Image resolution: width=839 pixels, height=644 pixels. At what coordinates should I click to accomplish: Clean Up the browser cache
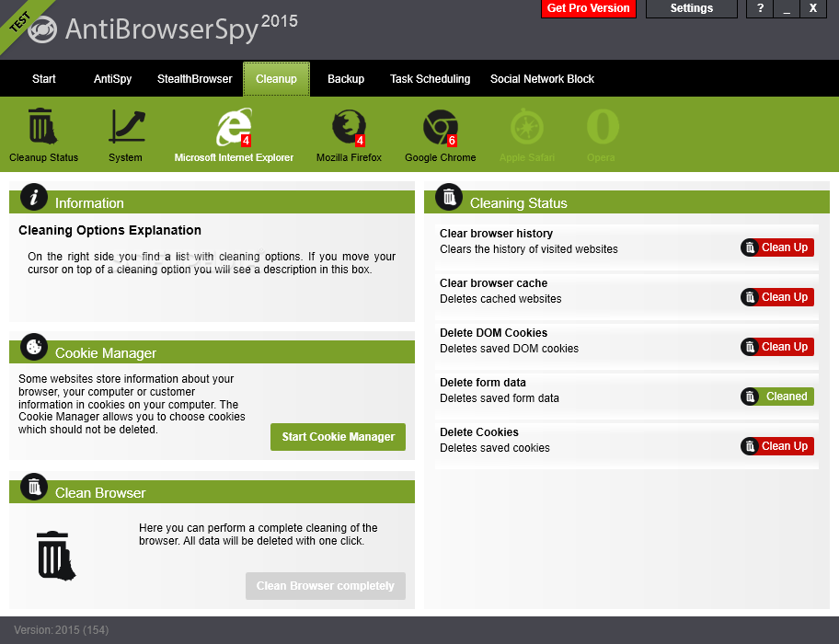click(777, 297)
